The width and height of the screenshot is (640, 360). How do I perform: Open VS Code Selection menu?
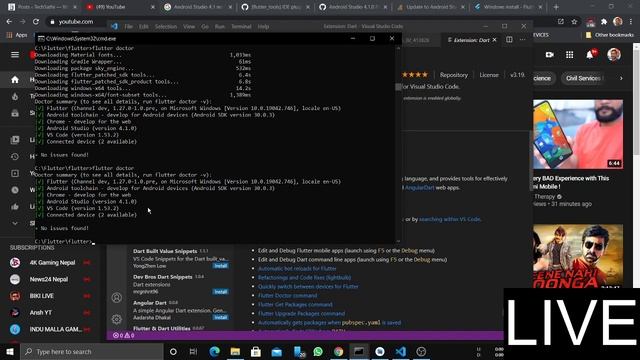[166, 27]
